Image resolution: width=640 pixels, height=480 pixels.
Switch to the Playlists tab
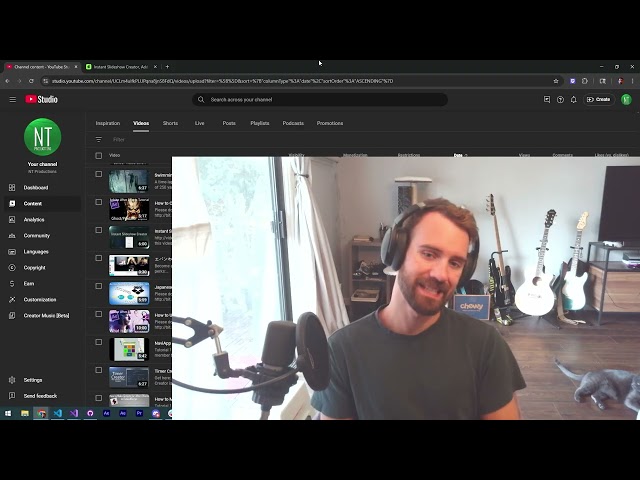[260, 123]
